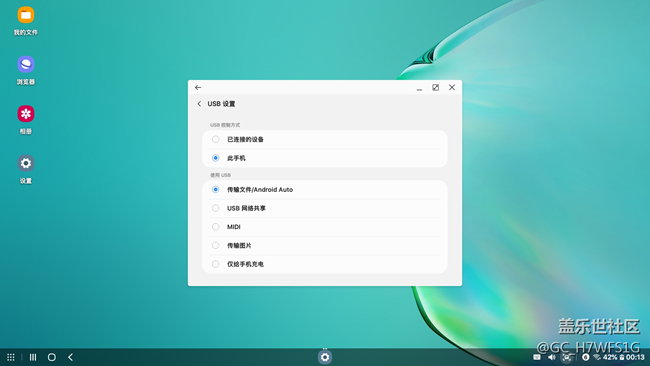650x366 pixels.
Task: Maximize the USB settings window
Action: click(x=436, y=87)
